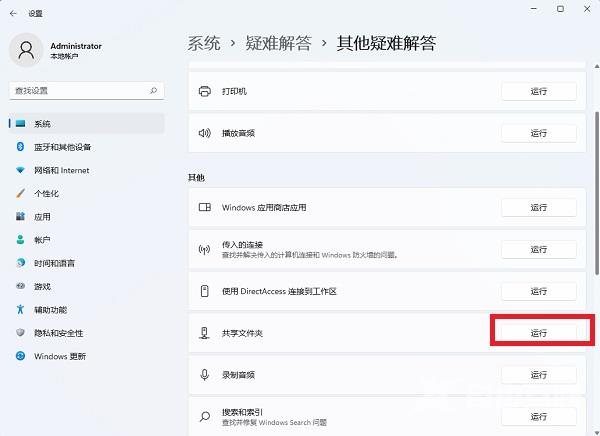Viewport: 600px width, 436px height.
Task: Click the Windows Update sync icon
Action: [20, 356]
